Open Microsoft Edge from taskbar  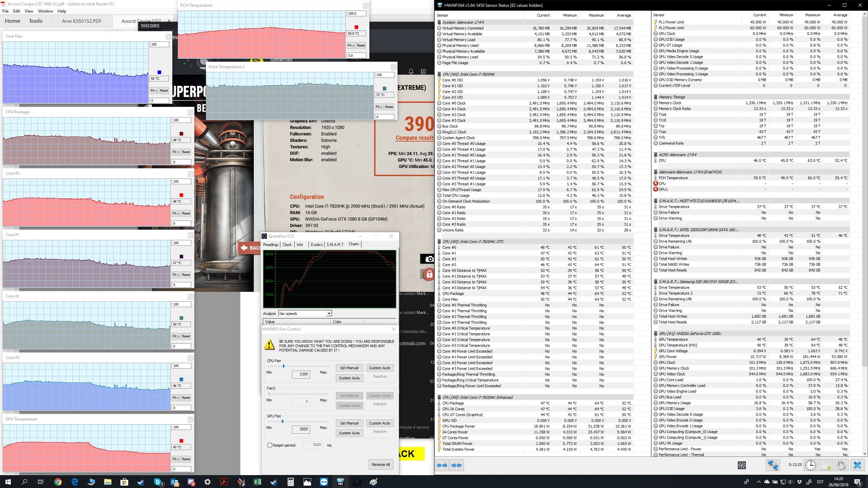coord(75,482)
